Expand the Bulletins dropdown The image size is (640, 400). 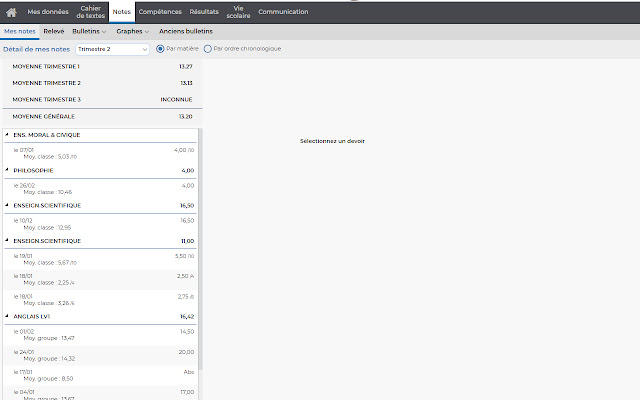click(x=89, y=31)
